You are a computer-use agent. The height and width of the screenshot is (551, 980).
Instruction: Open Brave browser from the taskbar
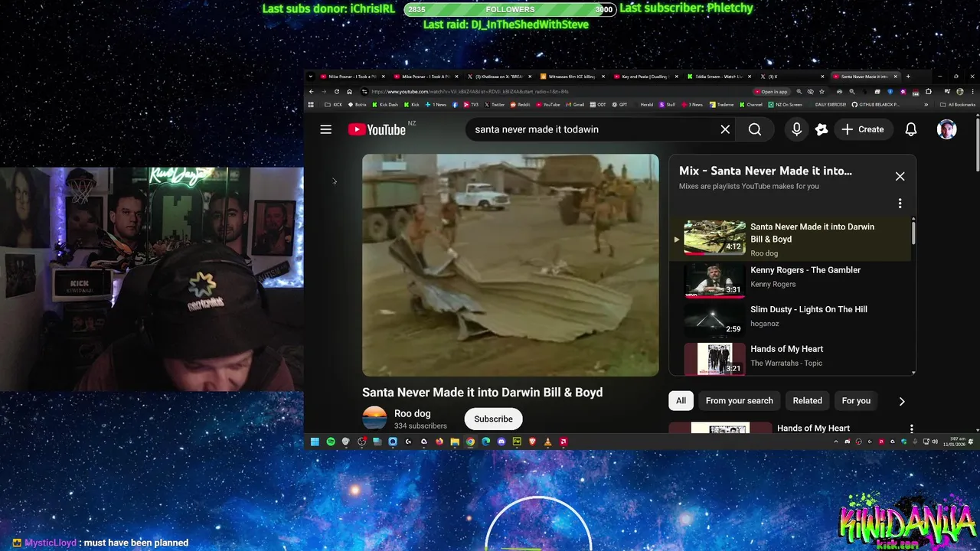[532, 442]
